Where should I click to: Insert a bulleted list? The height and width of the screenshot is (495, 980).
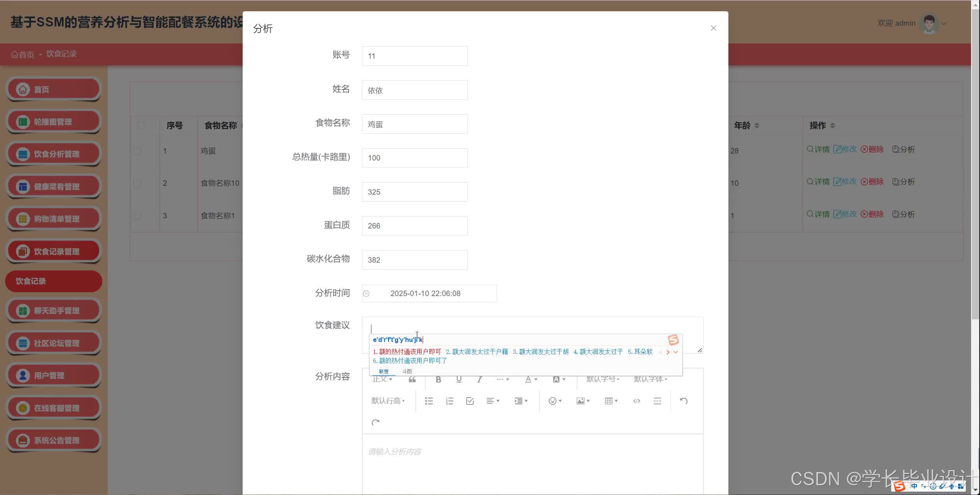(x=429, y=401)
